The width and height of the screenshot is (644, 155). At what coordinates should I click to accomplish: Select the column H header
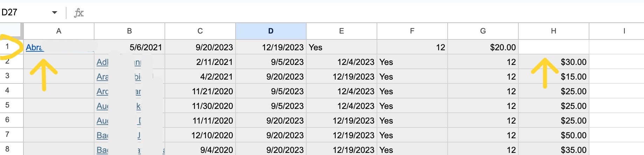[x=553, y=31]
